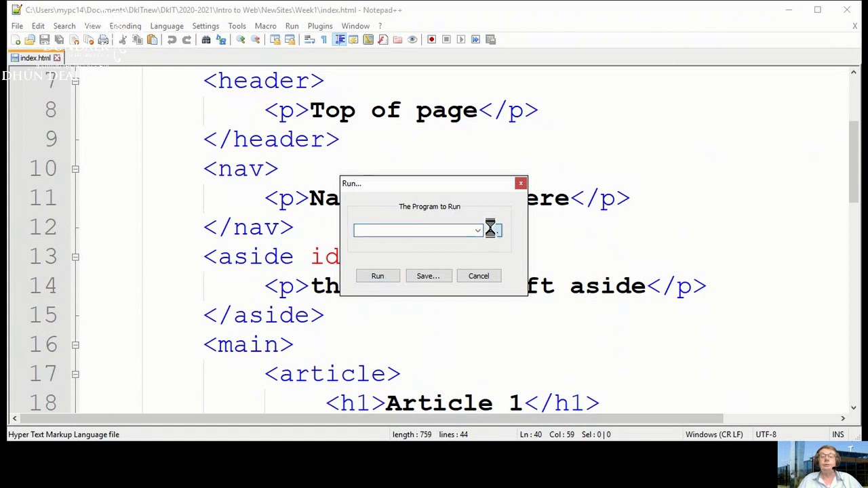Image resolution: width=868 pixels, height=488 pixels.
Task: Open Find using the binoculars icon
Action: pos(206,40)
